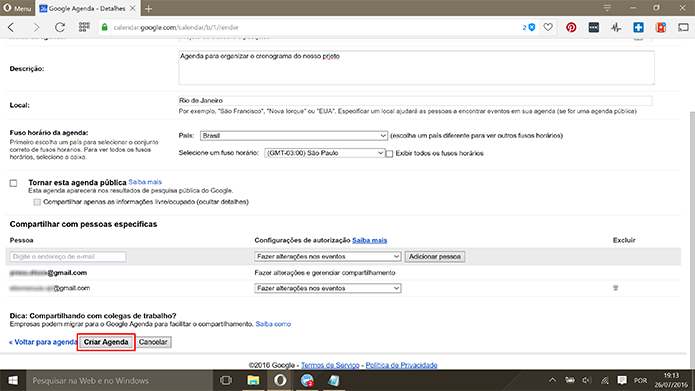
Task: Check Exibir todos os fusos horários
Action: coord(389,154)
